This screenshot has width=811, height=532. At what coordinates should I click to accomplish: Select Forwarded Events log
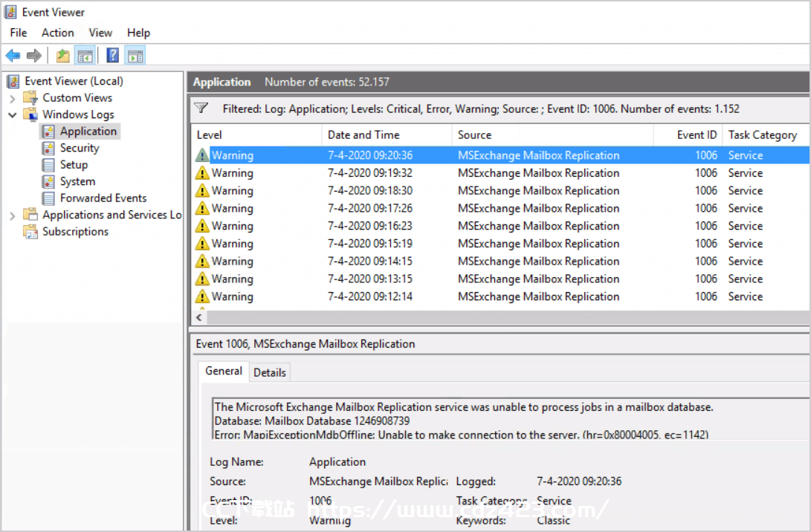click(x=103, y=198)
